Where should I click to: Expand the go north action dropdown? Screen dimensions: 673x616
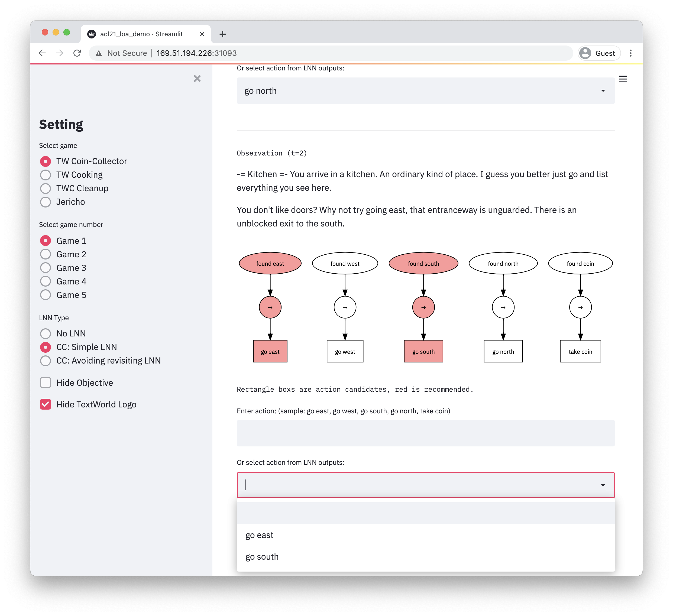click(603, 91)
